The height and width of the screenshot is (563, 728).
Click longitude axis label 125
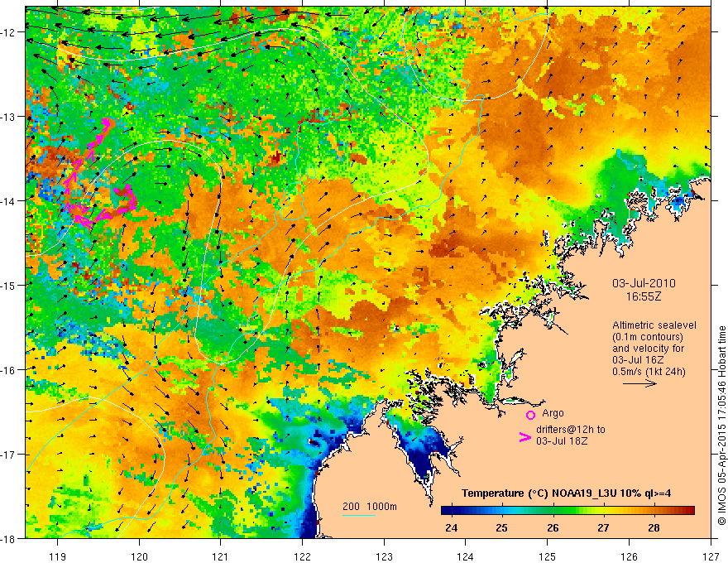(x=548, y=556)
